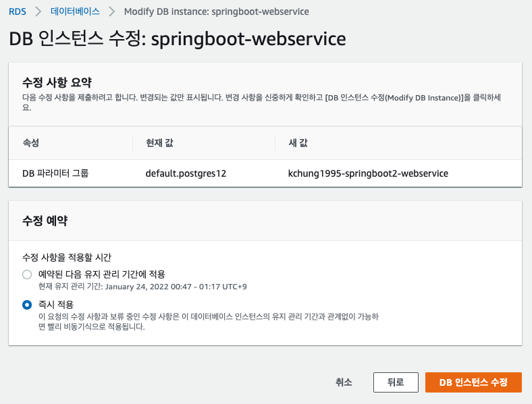Select the DB 파라미터 그룹 cell
This screenshot has width=532, height=404.
coord(55,173)
